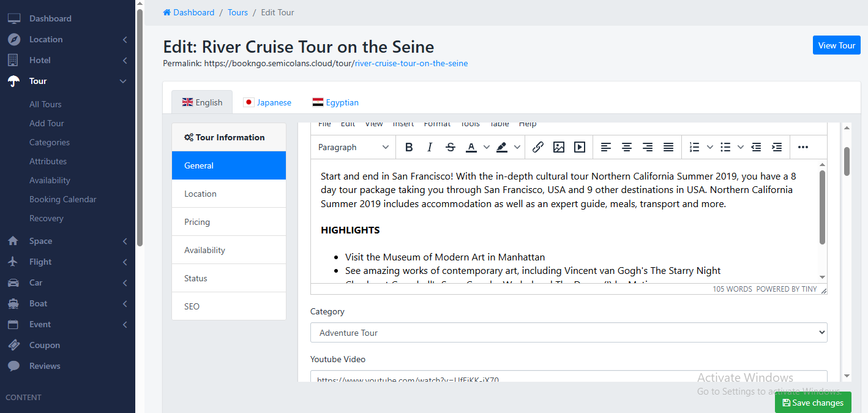Click the Youtube Video URL field

pos(569,376)
